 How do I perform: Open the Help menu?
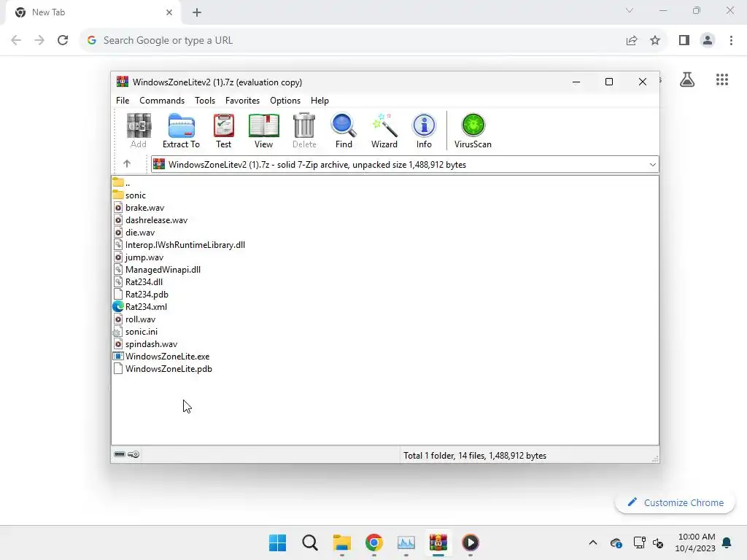[x=320, y=101]
